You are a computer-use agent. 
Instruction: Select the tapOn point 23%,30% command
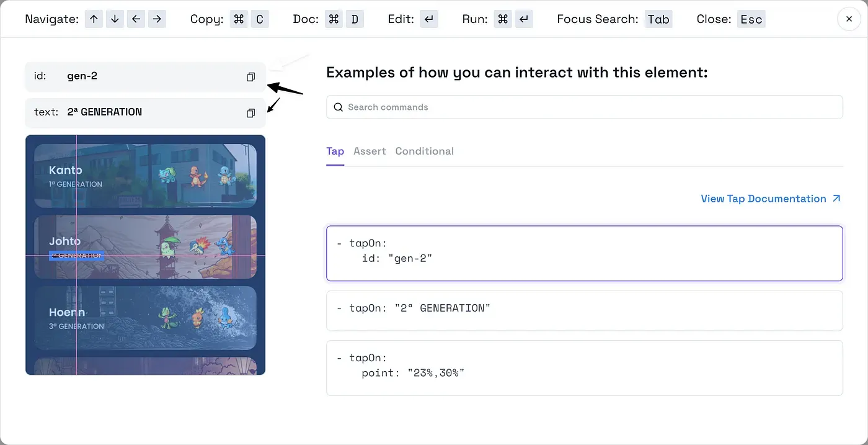pos(584,367)
